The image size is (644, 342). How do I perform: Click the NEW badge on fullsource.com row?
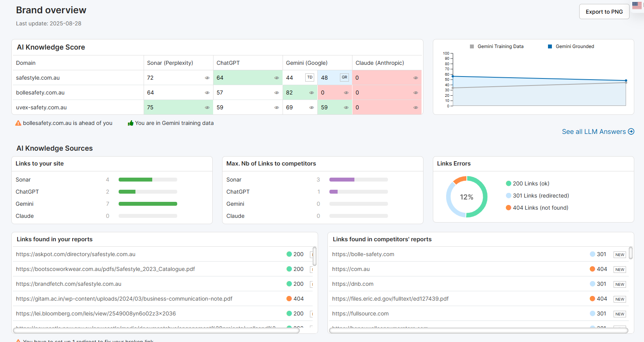(620, 314)
